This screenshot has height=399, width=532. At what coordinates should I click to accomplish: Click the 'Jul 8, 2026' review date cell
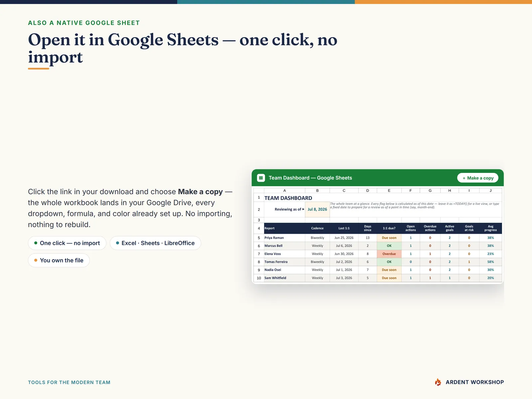pyautogui.click(x=317, y=209)
